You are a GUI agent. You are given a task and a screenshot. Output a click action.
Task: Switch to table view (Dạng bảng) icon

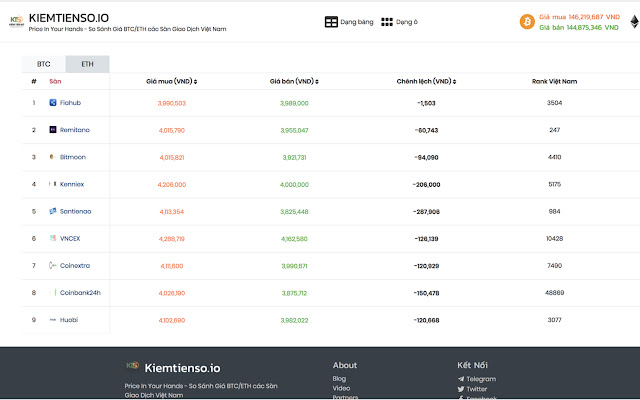(x=331, y=22)
